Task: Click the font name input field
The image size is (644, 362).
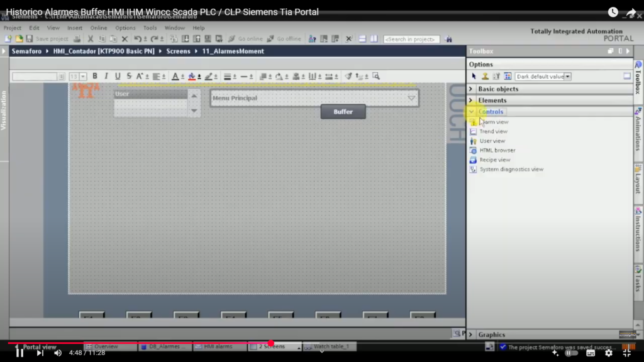Action: point(35,76)
